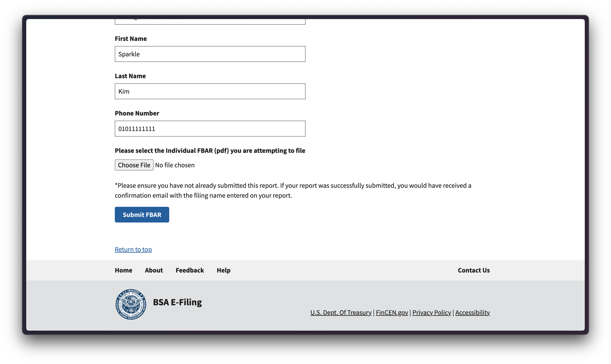This screenshot has width=611, height=364.
Task: Click the Submit FBAR button
Action: pos(142,215)
